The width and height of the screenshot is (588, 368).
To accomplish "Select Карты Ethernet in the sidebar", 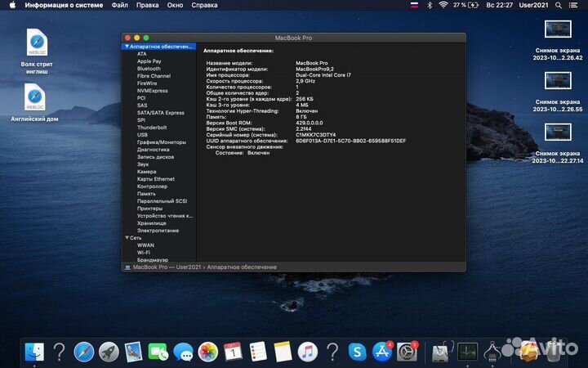I will pyautogui.click(x=156, y=179).
